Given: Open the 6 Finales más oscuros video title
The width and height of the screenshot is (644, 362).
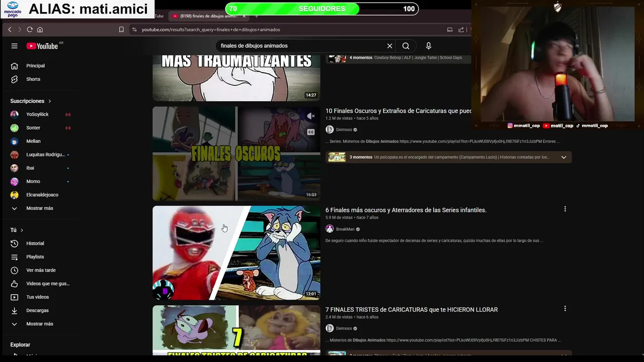Looking at the screenshot, I should point(406,210).
